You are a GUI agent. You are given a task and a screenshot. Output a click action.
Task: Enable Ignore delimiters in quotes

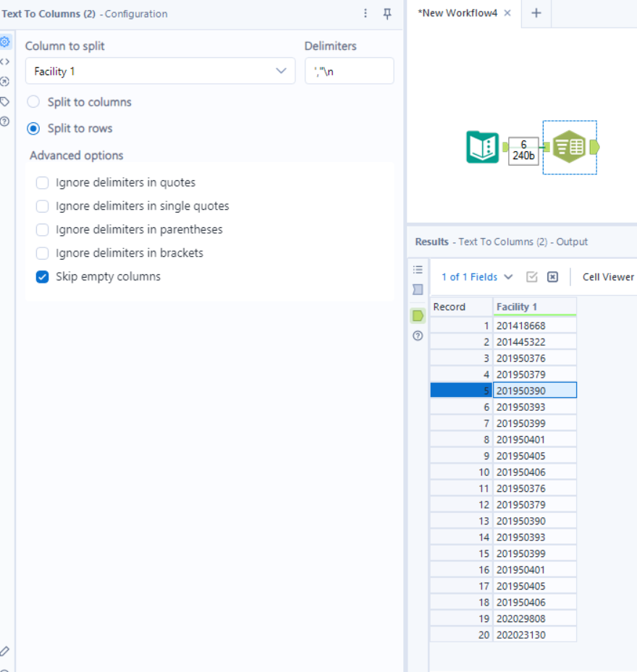point(42,182)
